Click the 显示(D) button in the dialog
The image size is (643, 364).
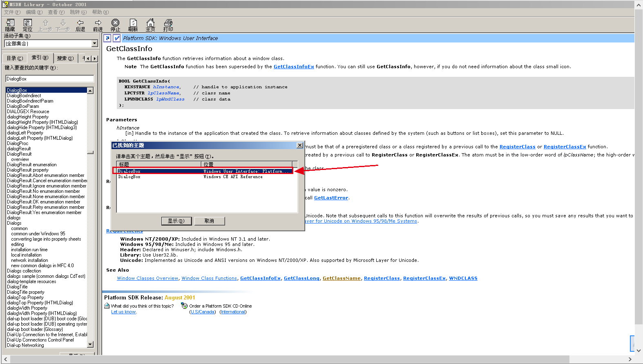(176, 221)
